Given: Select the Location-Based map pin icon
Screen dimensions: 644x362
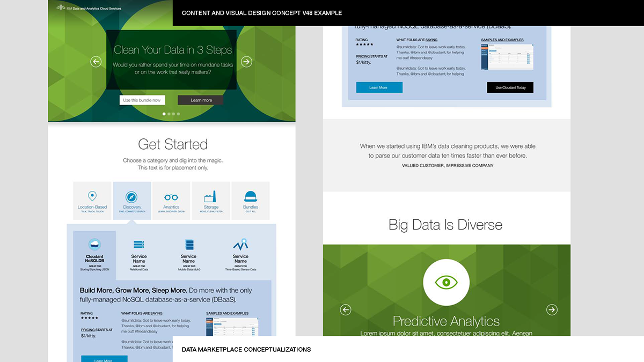Looking at the screenshot, I should (x=92, y=196).
